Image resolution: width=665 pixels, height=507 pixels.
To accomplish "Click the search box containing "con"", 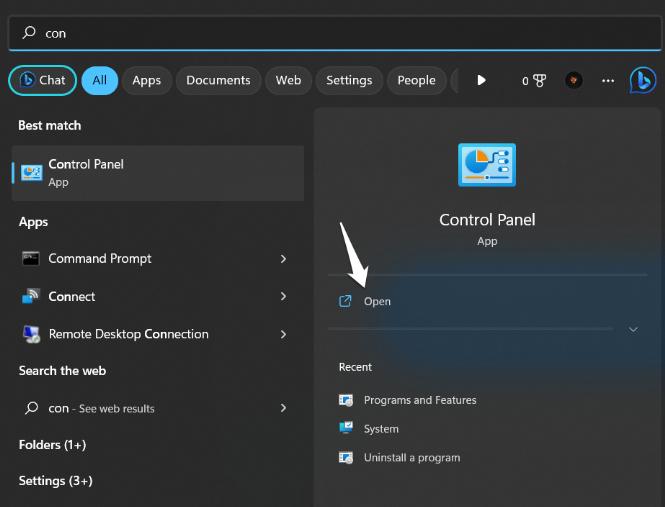I will pyautogui.click(x=335, y=33).
